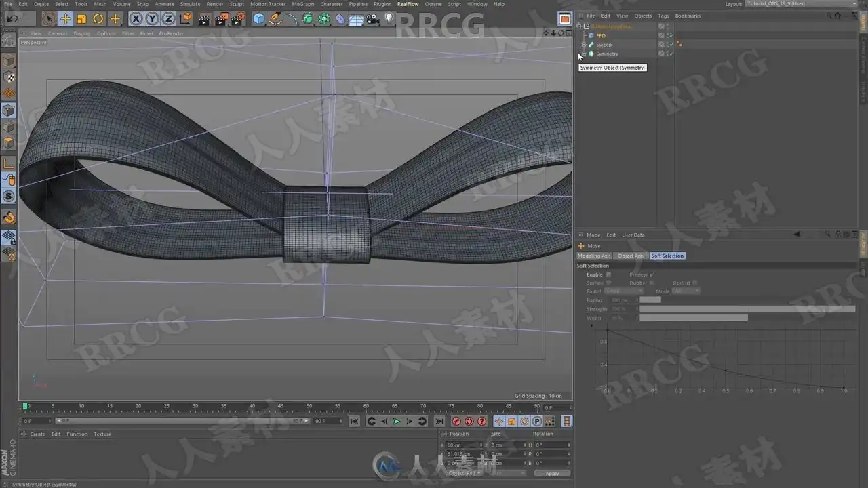The image size is (868, 488).
Task: Play the animation forward
Action: 397,422
